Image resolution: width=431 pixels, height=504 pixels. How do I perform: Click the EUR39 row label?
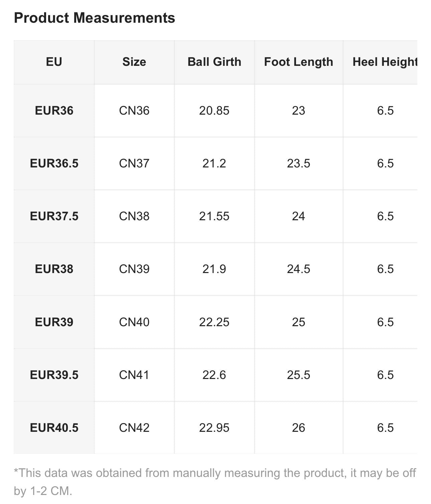(54, 322)
